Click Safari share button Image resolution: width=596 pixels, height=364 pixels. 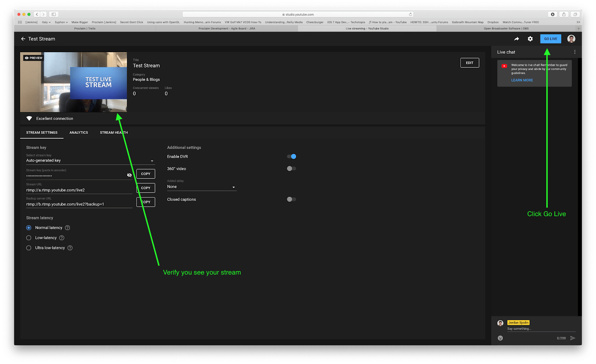click(x=564, y=14)
